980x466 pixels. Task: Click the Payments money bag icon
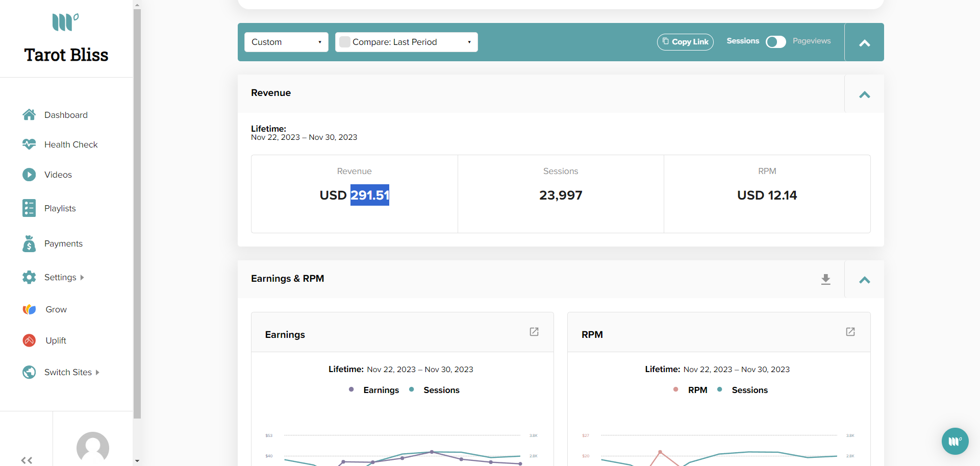click(29, 243)
